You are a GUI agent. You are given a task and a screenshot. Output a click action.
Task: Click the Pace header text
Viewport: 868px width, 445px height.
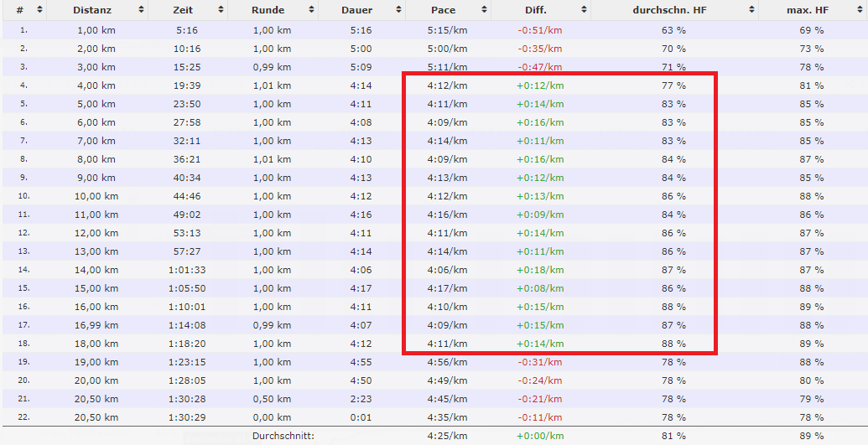pos(444,10)
